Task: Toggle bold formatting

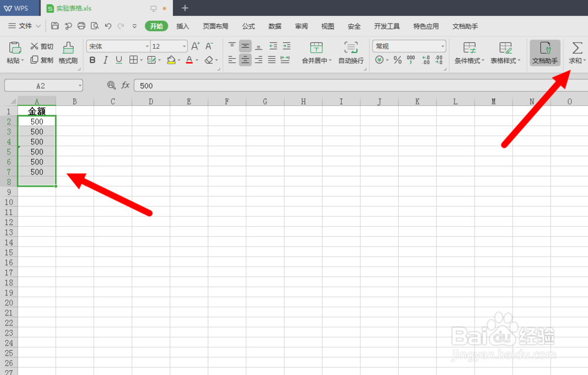Action: [92, 60]
